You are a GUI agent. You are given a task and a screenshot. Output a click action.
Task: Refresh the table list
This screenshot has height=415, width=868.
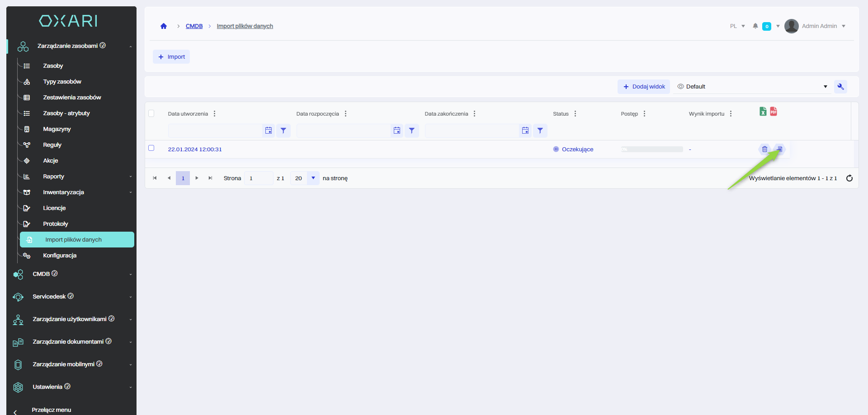point(849,178)
